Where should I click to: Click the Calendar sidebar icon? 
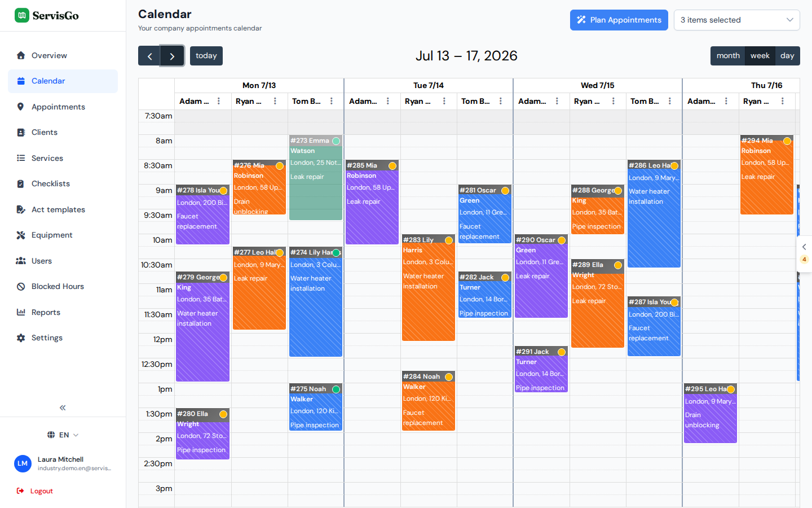[21, 81]
